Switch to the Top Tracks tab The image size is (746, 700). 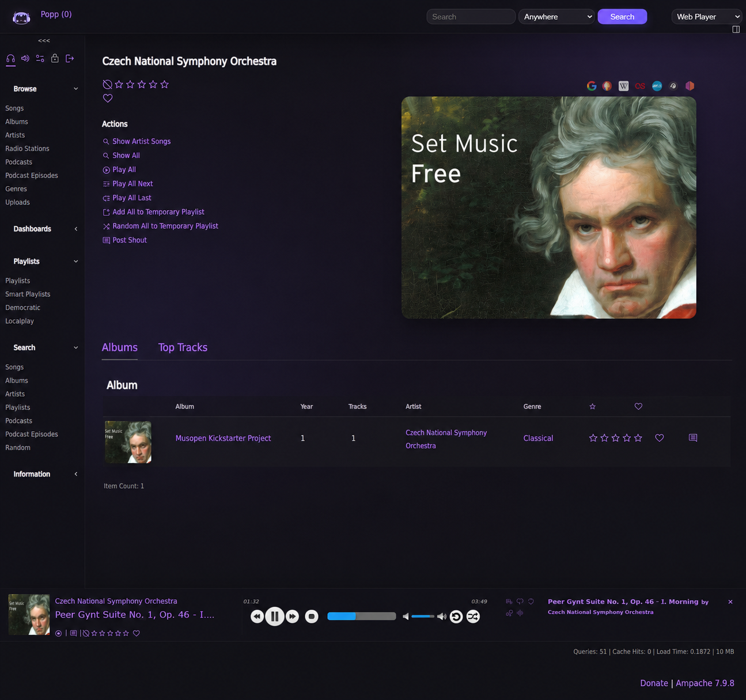[x=183, y=347]
